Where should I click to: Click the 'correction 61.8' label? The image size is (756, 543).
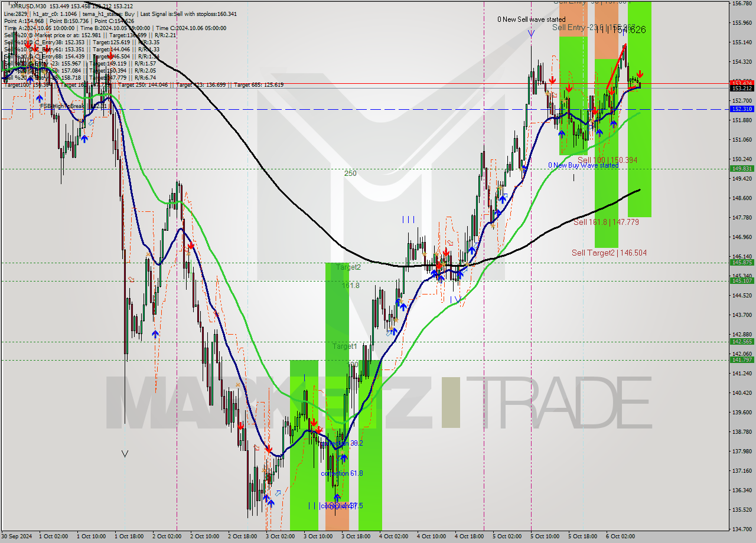(341, 473)
